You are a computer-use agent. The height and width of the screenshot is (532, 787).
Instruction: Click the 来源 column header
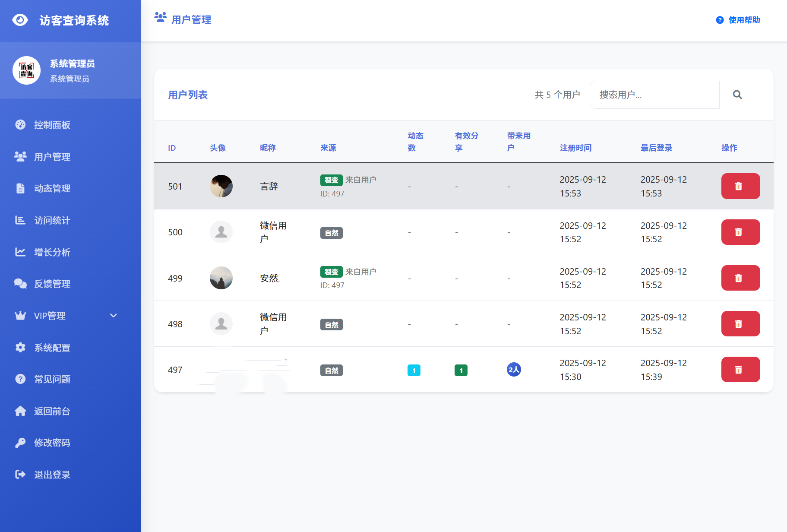[328, 148]
